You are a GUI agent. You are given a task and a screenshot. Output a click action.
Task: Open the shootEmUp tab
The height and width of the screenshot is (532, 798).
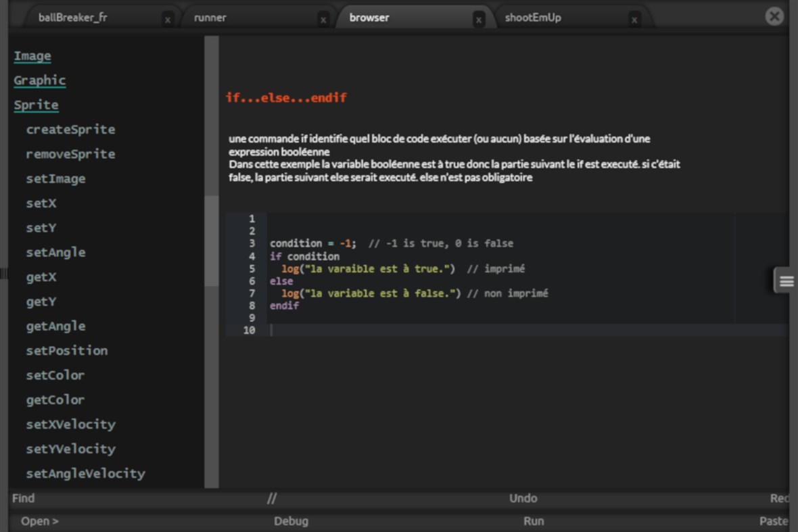coord(533,18)
